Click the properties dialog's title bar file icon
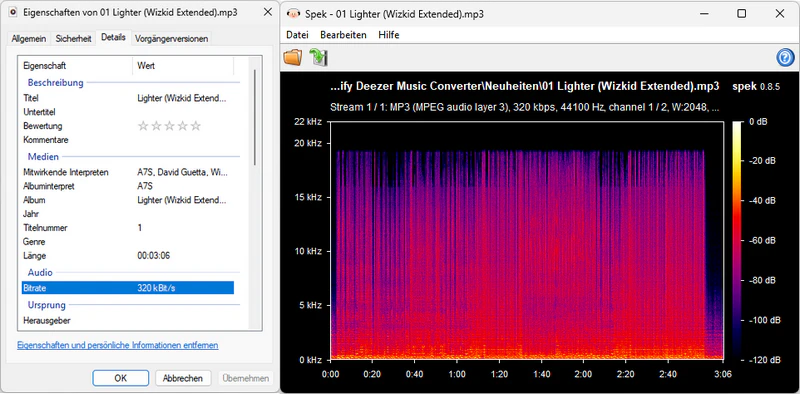Screen dimensions: 800x394 click(x=14, y=12)
